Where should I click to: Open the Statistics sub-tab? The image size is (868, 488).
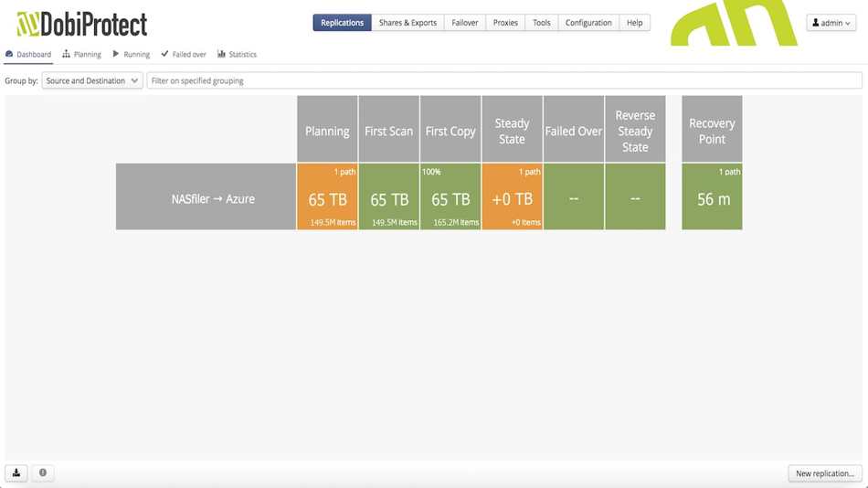[x=237, y=54]
